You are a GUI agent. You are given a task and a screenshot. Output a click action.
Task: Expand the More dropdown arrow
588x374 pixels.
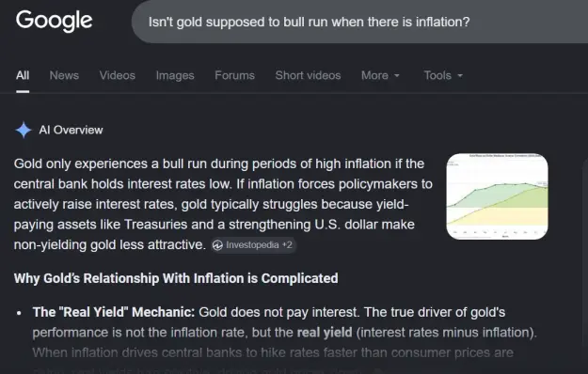(397, 75)
